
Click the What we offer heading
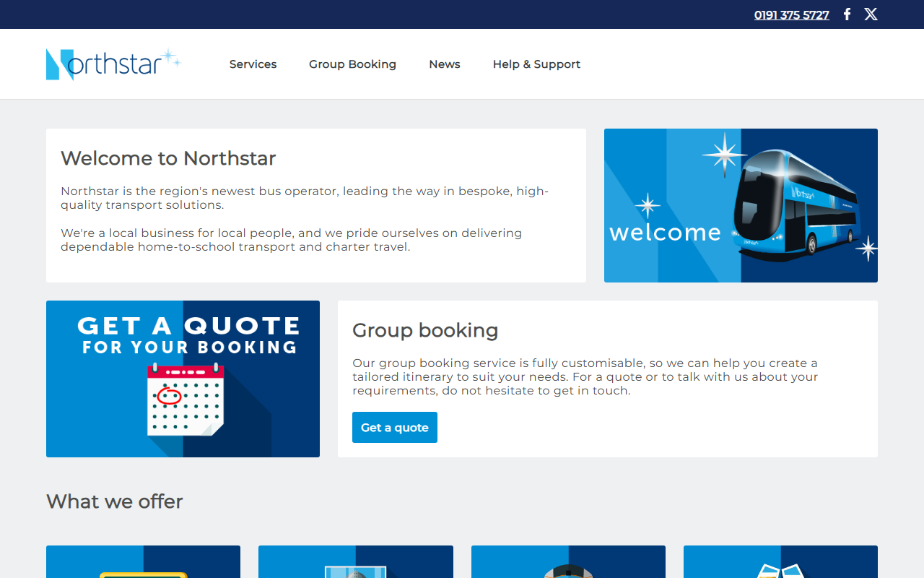click(x=115, y=501)
